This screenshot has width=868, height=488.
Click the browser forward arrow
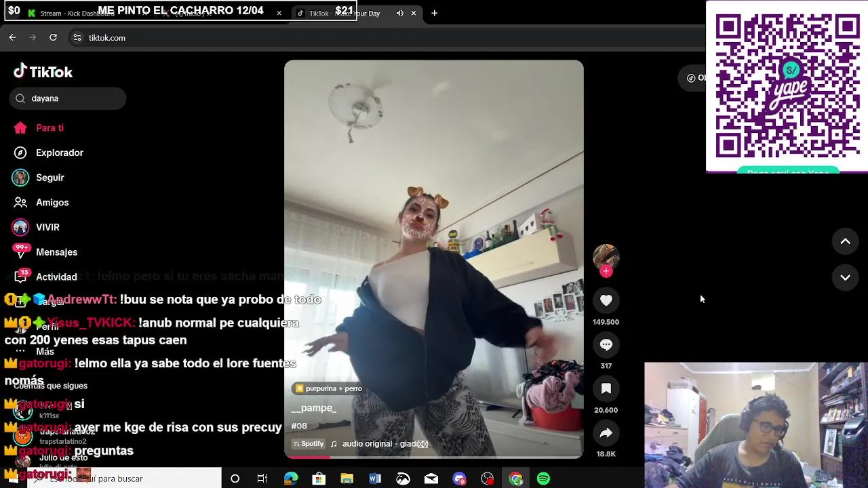pyautogui.click(x=33, y=38)
